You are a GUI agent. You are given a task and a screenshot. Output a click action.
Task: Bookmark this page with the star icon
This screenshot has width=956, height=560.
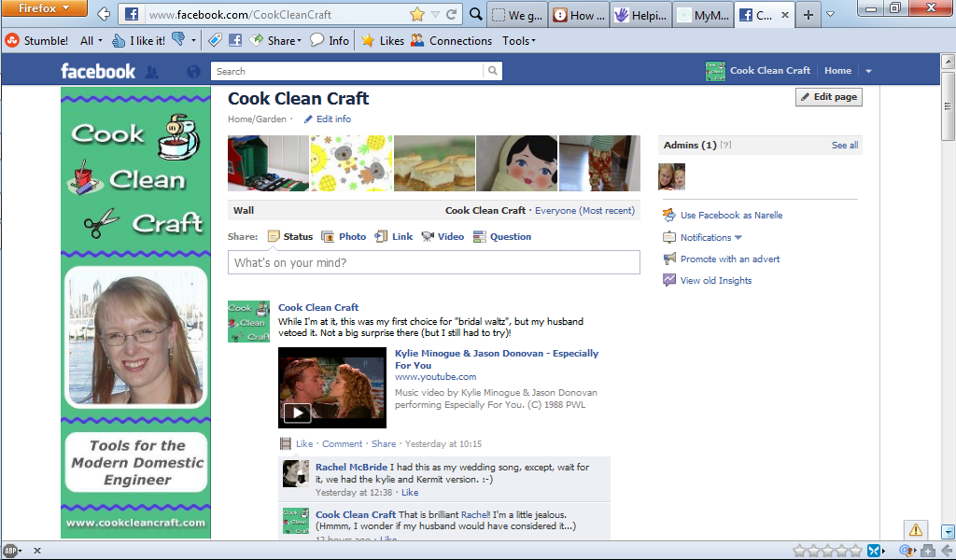pos(417,14)
